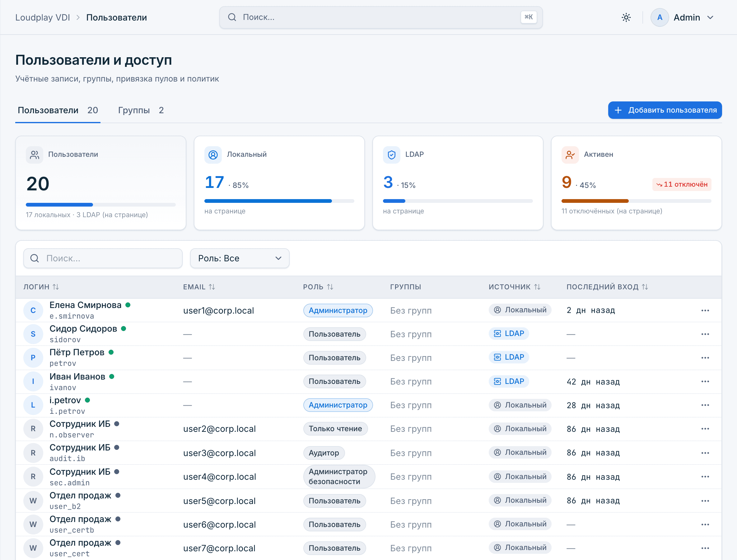Click Администратор безопасности role badge
Screen dimensions: 737x560
pyautogui.click(x=339, y=477)
